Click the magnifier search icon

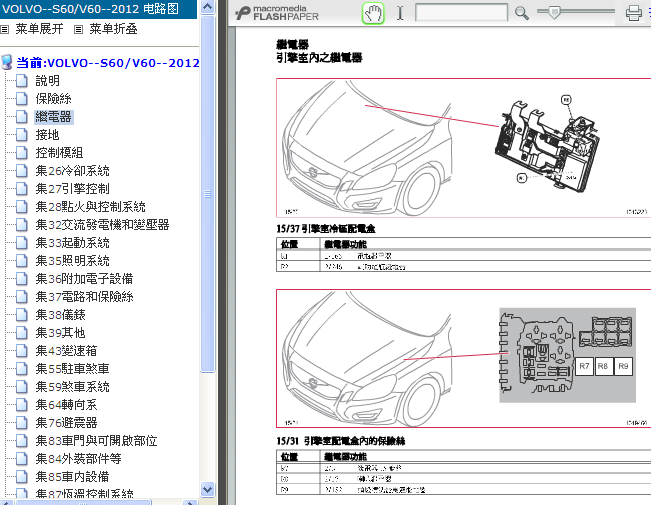[x=521, y=13]
